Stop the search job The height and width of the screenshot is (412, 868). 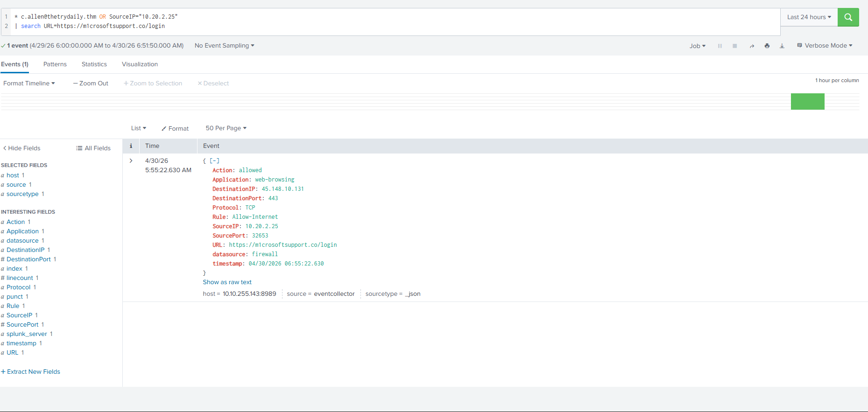(735, 46)
